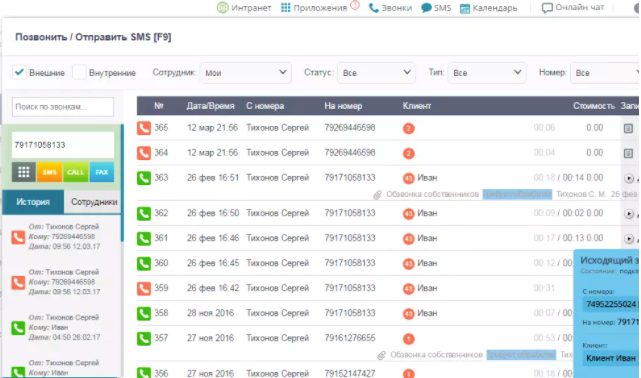Viewport: 641px width, 378px height.
Task: Click the orange SMS button
Action: tap(49, 172)
